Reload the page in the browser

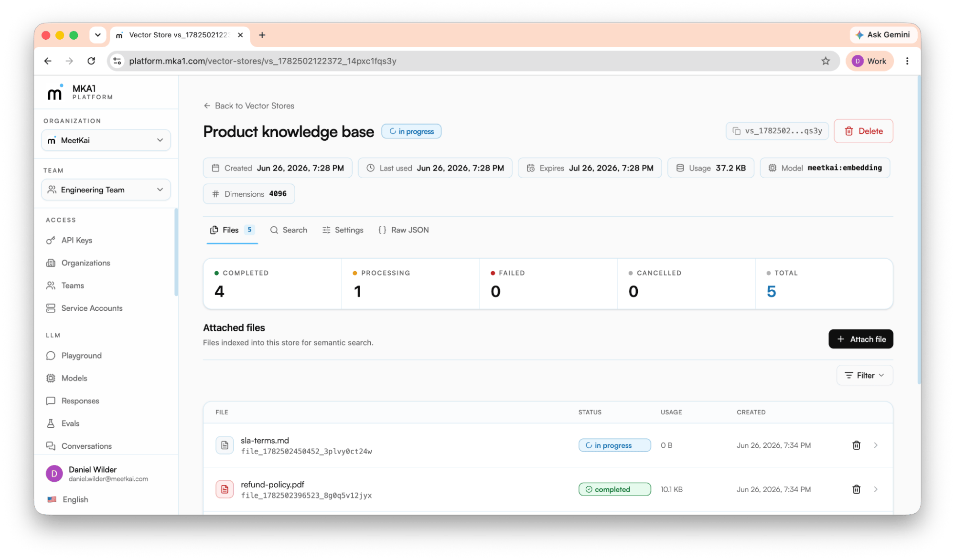(91, 61)
